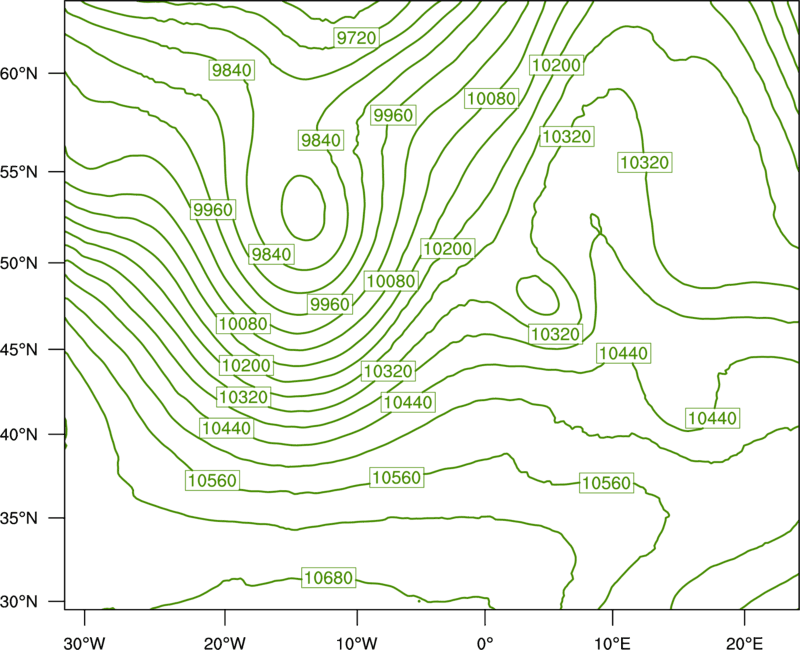The image size is (800, 650).
Task: Click the 0° longitude axis label
Action: (485, 642)
